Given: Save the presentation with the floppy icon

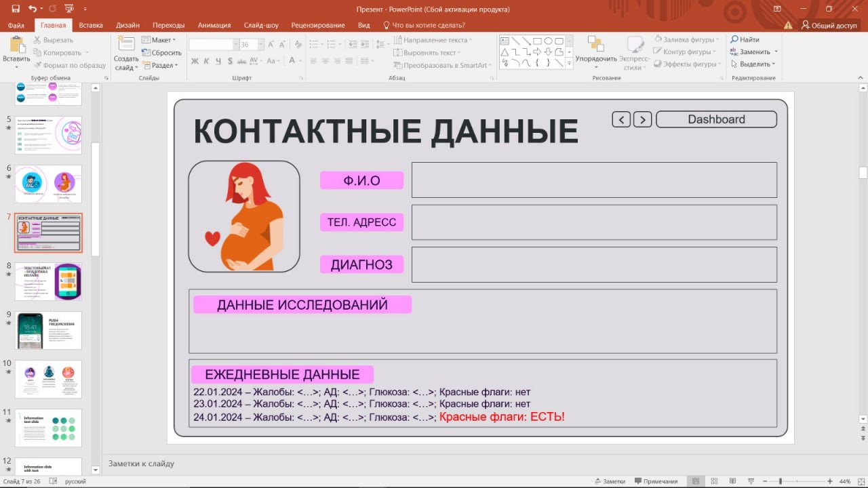Looking at the screenshot, I should (16, 9).
